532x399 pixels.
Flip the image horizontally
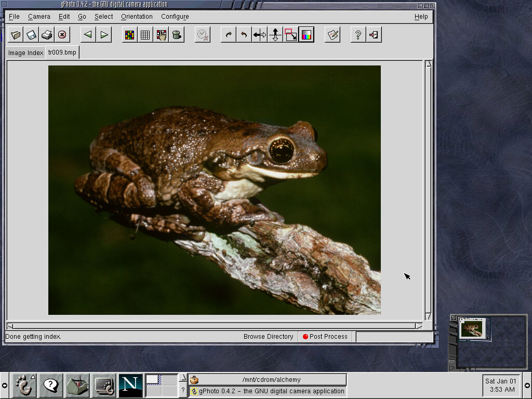[x=259, y=35]
